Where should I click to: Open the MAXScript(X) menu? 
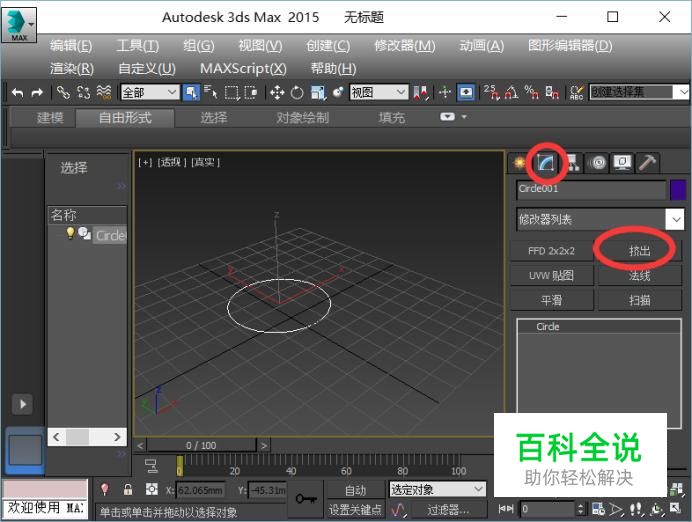[243, 68]
